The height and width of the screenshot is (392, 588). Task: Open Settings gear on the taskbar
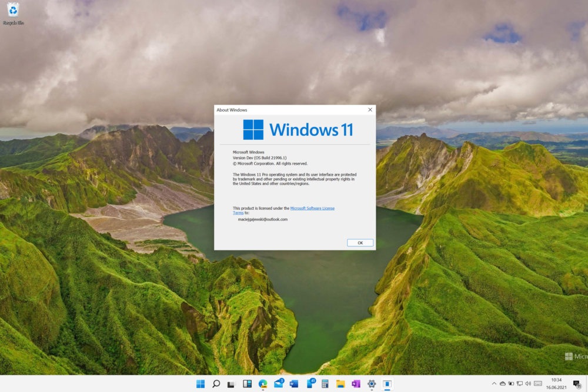(372, 384)
